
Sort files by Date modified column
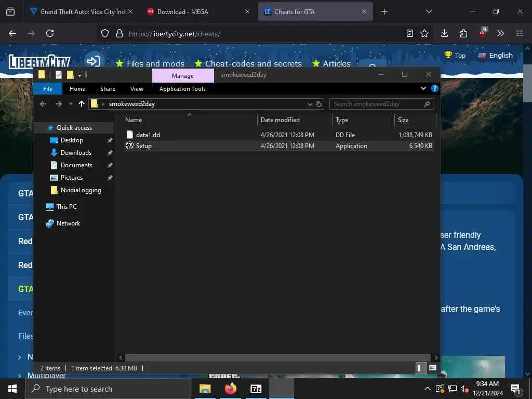click(x=295, y=120)
